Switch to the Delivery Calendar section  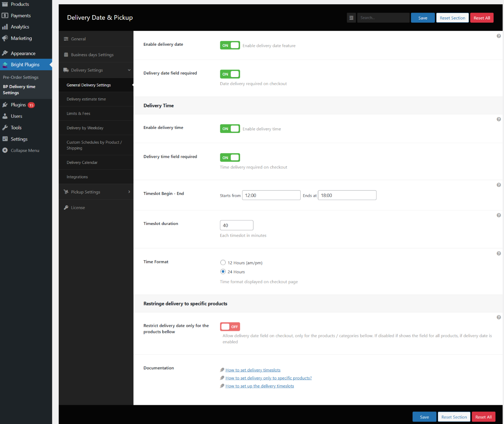(x=82, y=162)
